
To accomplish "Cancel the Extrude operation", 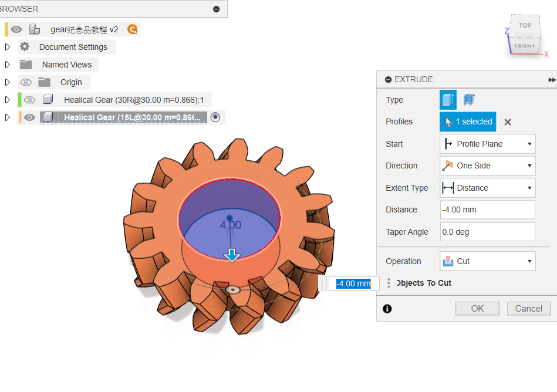I will click(528, 309).
